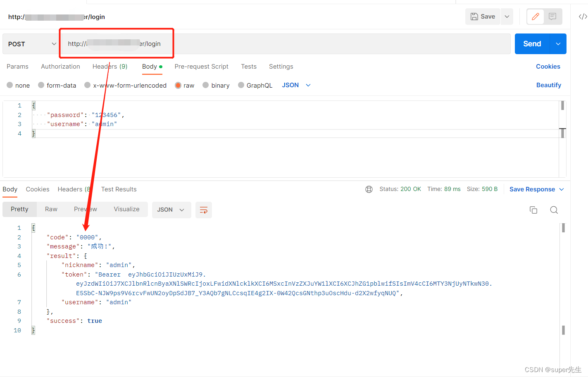Click the edit pencil icon
The image size is (588, 377).
coord(535,17)
